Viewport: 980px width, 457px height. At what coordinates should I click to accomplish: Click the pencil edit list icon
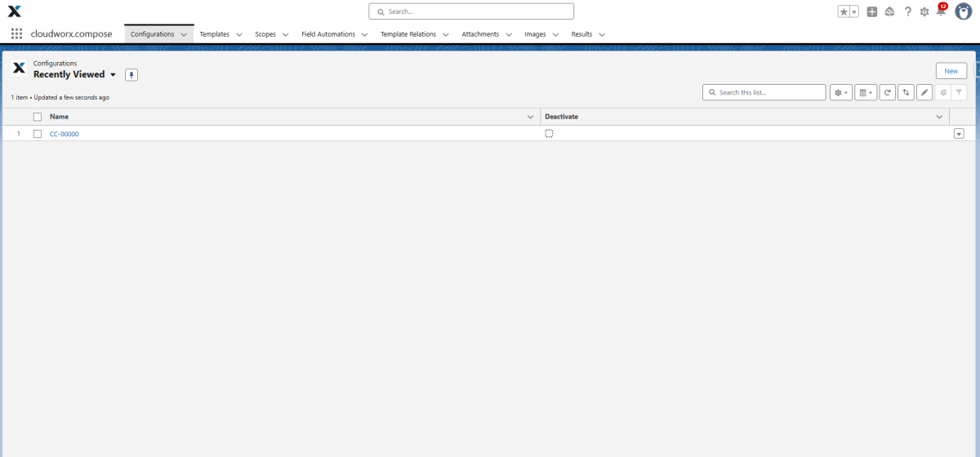point(924,93)
